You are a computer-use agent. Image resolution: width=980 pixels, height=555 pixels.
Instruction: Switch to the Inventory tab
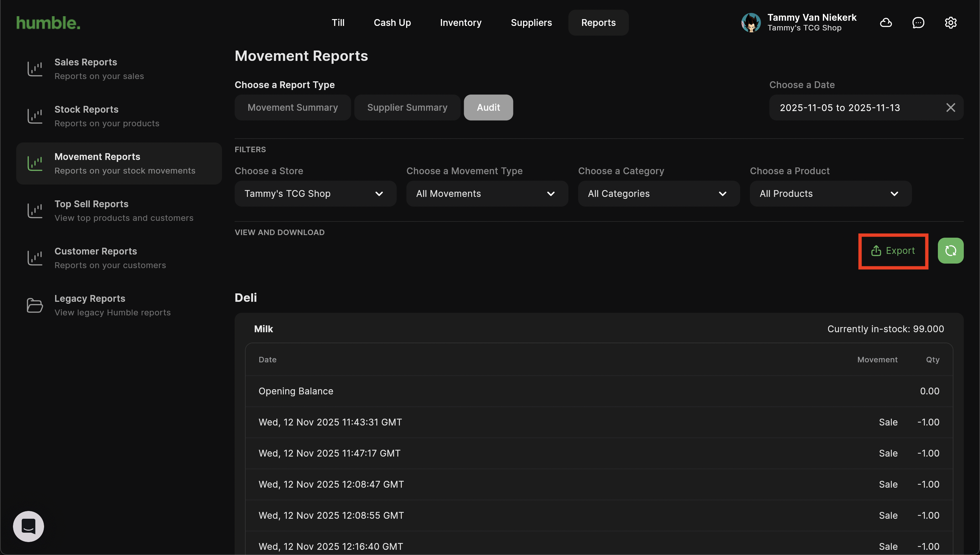pos(461,23)
